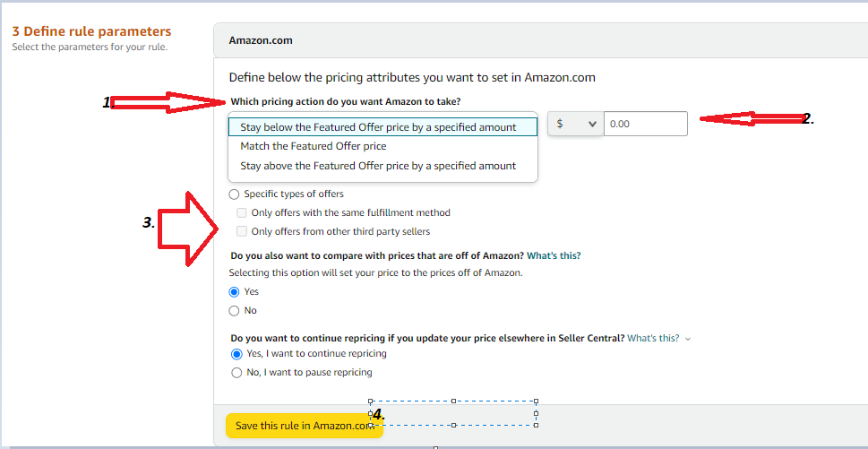Open the $ currency type dropdown
Viewport: 868px width, 449px height.
pos(575,125)
